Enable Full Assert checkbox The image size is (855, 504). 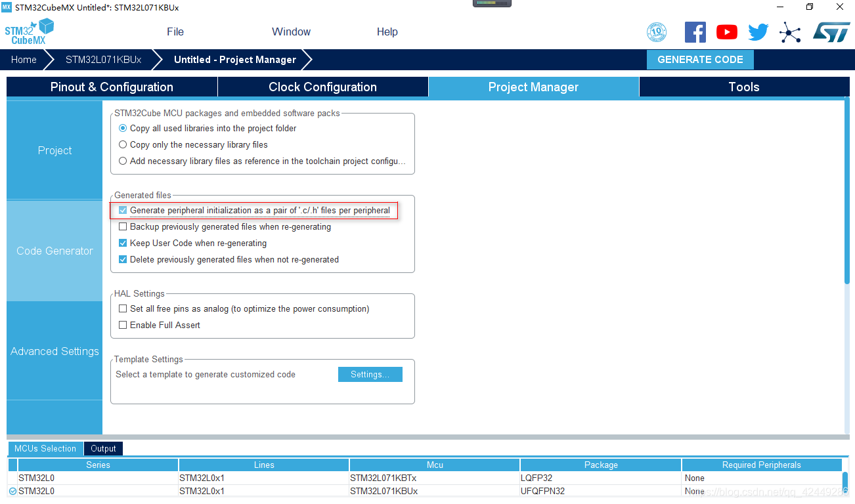pos(123,325)
